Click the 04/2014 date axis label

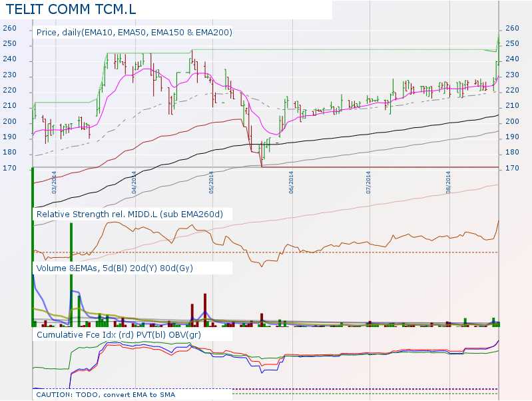pos(134,183)
